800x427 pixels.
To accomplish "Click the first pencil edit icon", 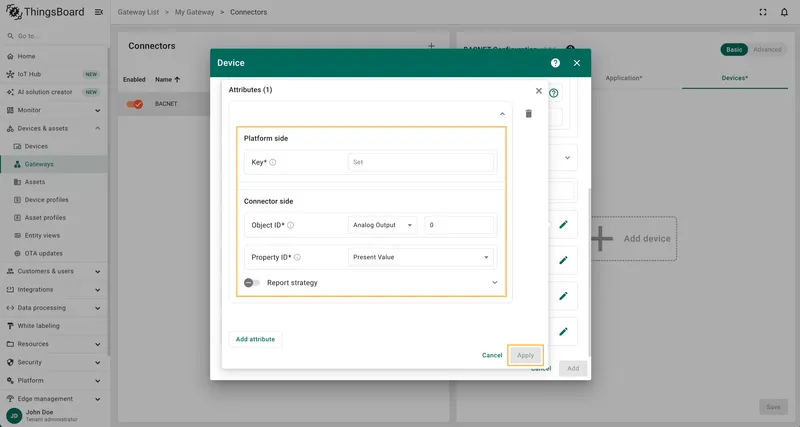I will (x=563, y=224).
